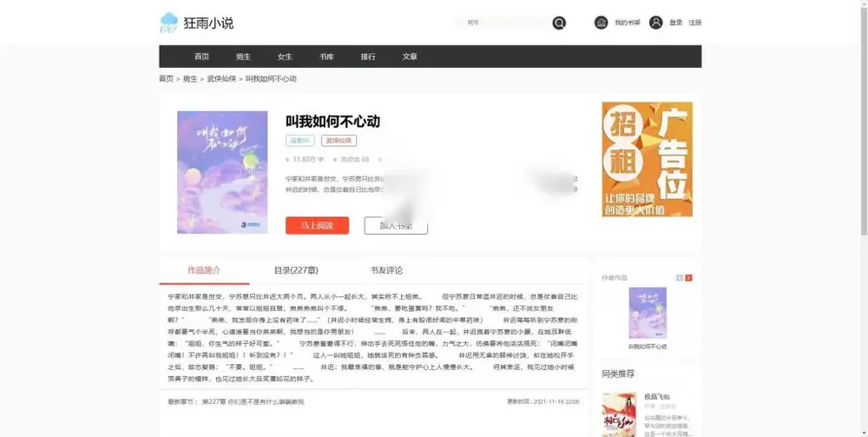Open latest chapter 第227章 link
This screenshot has width=868, height=437.
coord(253,401)
